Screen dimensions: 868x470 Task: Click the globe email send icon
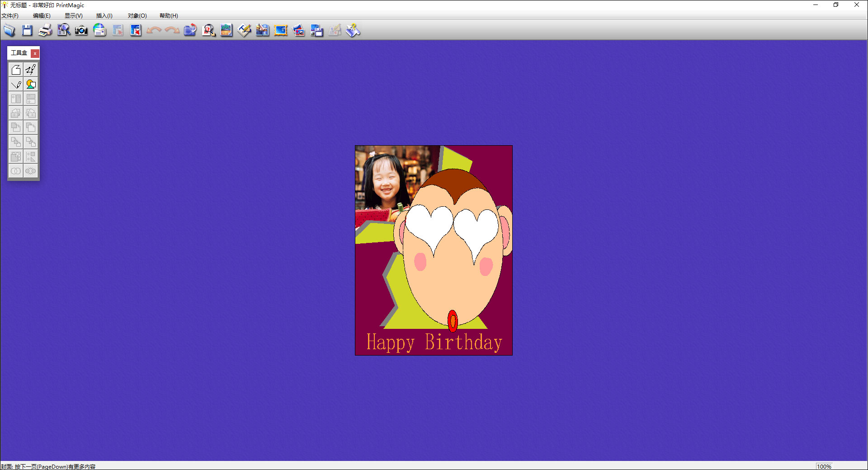tap(99, 30)
